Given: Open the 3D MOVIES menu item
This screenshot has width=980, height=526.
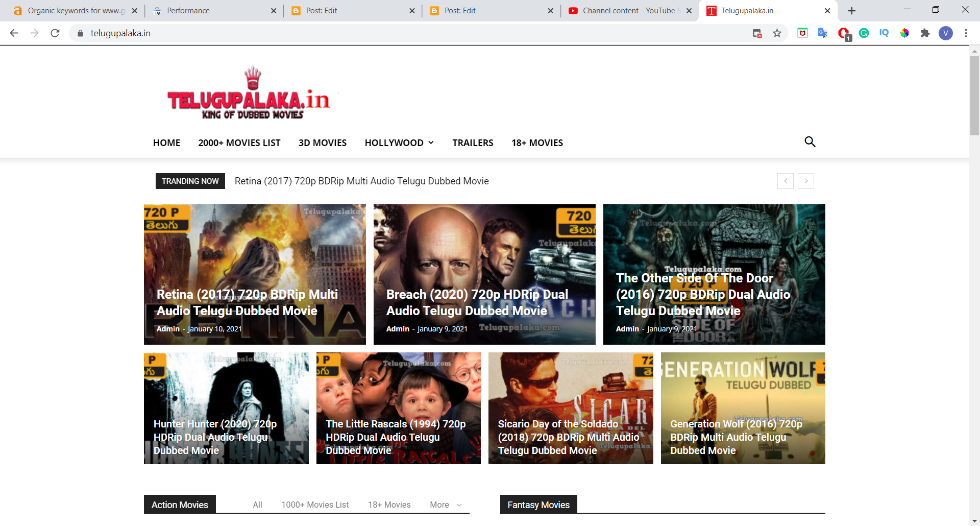Looking at the screenshot, I should coord(323,143).
